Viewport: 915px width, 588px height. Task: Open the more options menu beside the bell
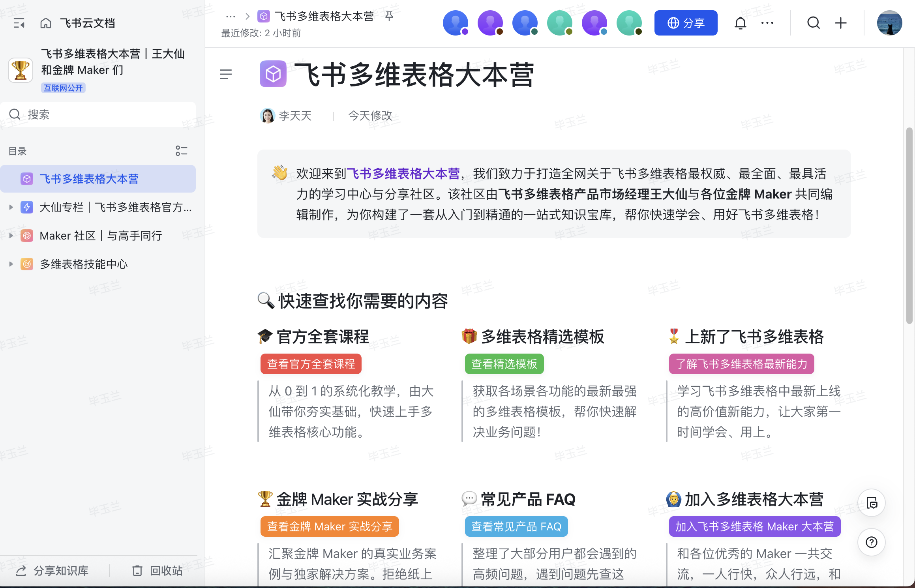tap(767, 23)
